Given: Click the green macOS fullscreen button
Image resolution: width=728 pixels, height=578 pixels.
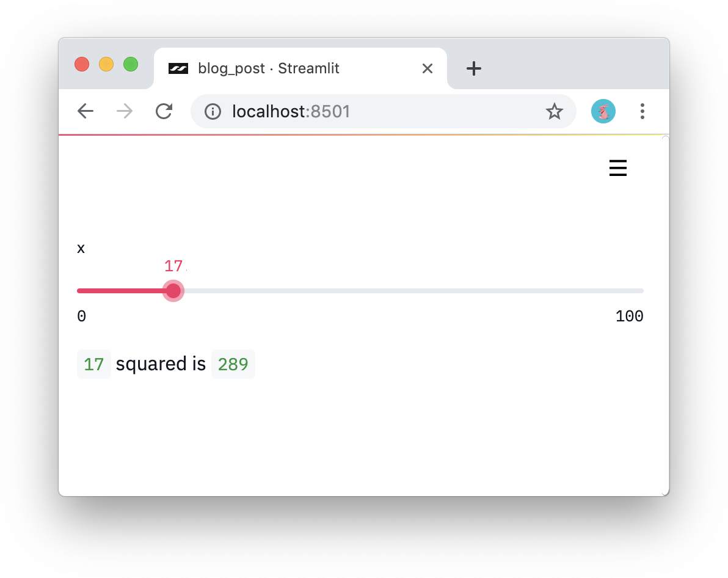Looking at the screenshot, I should tap(131, 64).
